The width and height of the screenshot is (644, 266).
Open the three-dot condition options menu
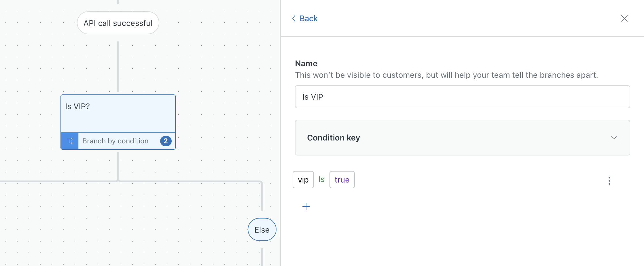point(609,180)
